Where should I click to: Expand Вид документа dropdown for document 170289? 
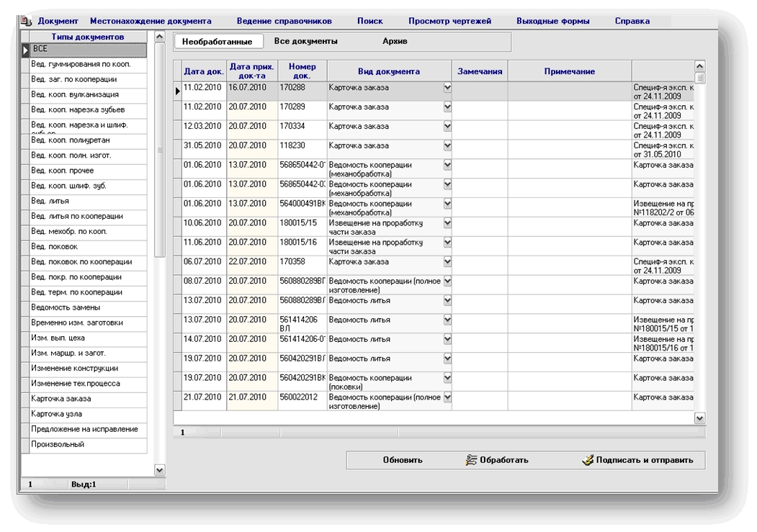[x=447, y=107]
